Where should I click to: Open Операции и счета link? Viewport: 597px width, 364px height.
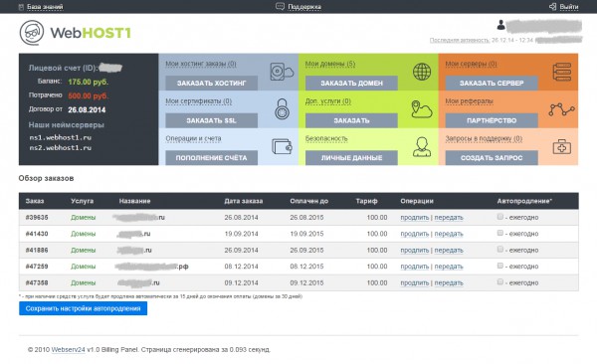[193, 138]
